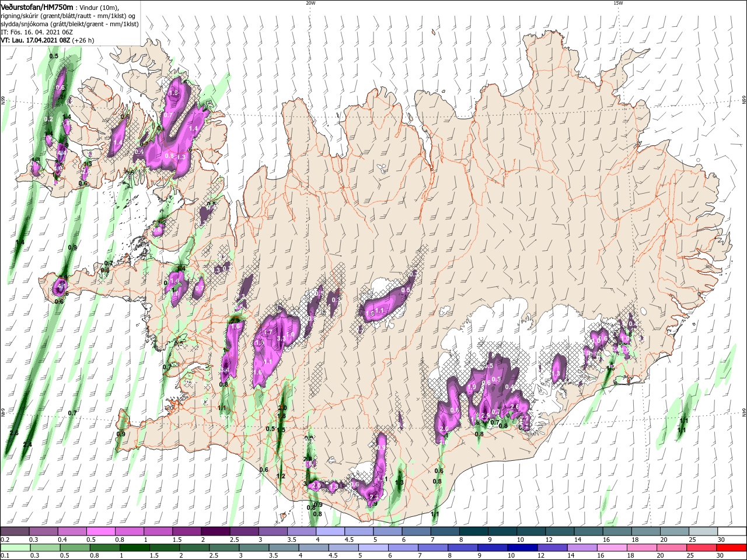Image resolution: width=747 pixels, height=560 pixels.
Task: Click the 0.2 label under upper legend row
Action: click(4, 540)
